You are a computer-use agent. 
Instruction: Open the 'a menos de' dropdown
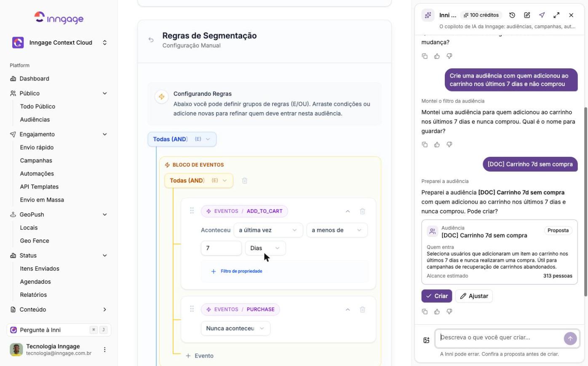pos(337,230)
